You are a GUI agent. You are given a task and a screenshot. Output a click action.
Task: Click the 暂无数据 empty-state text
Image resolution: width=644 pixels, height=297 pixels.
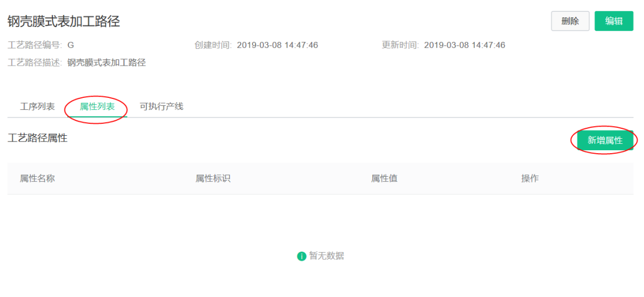coord(326,256)
